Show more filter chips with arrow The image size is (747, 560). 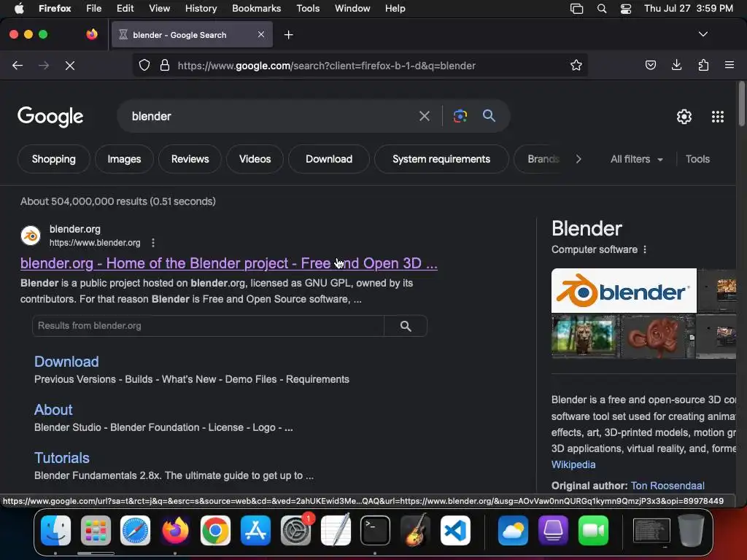[578, 159]
